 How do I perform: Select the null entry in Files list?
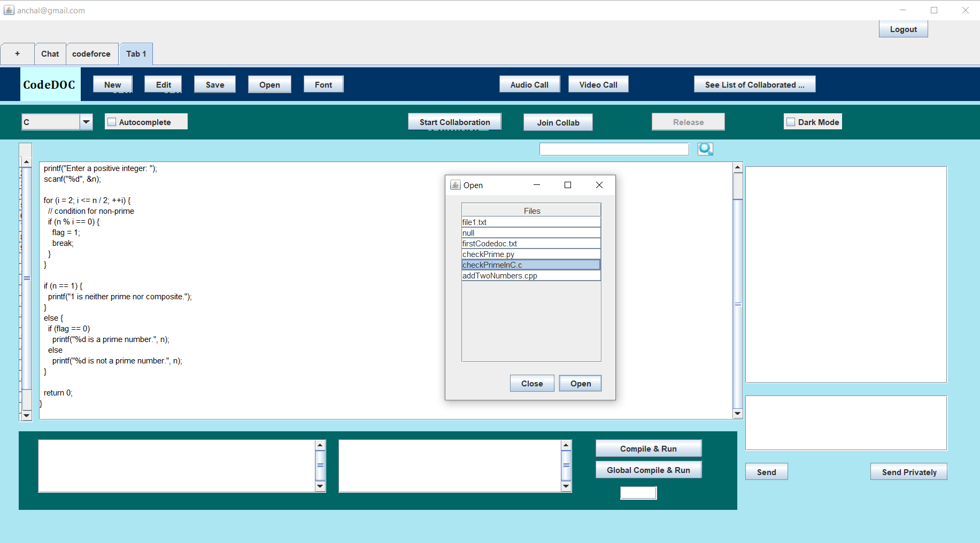[531, 232]
